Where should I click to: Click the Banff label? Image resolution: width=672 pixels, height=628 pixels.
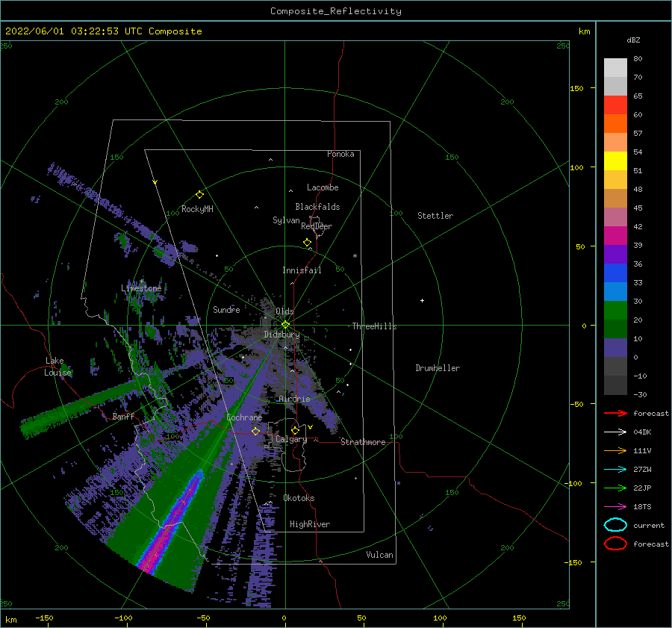click(123, 417)
